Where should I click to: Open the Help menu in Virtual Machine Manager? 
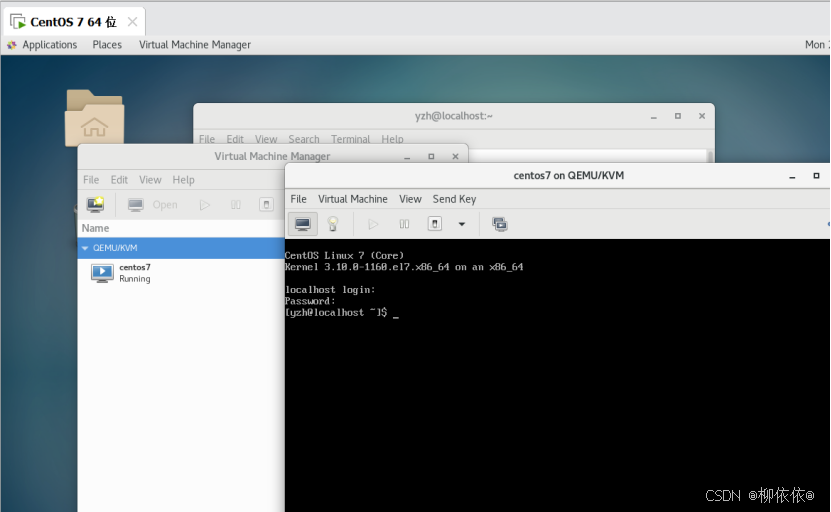click(x=183, y=180)
